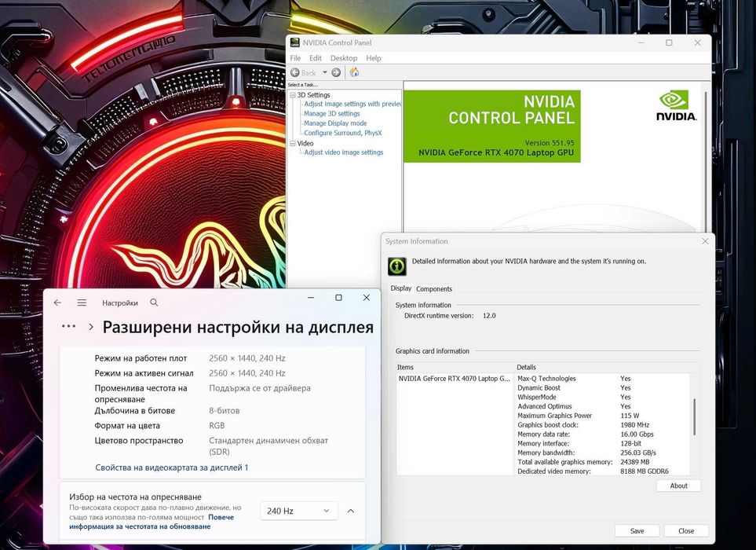Viewport: 756px width, 550px height.
Task: Click the Цветово пространство row
Action: point(212,445)
